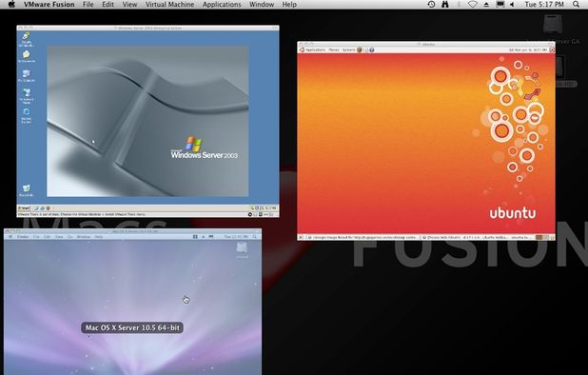This screenshot has height=375, width=588.
Task: Click the binoculars icon in host menu bar
Action: click(x=445, y=4)
